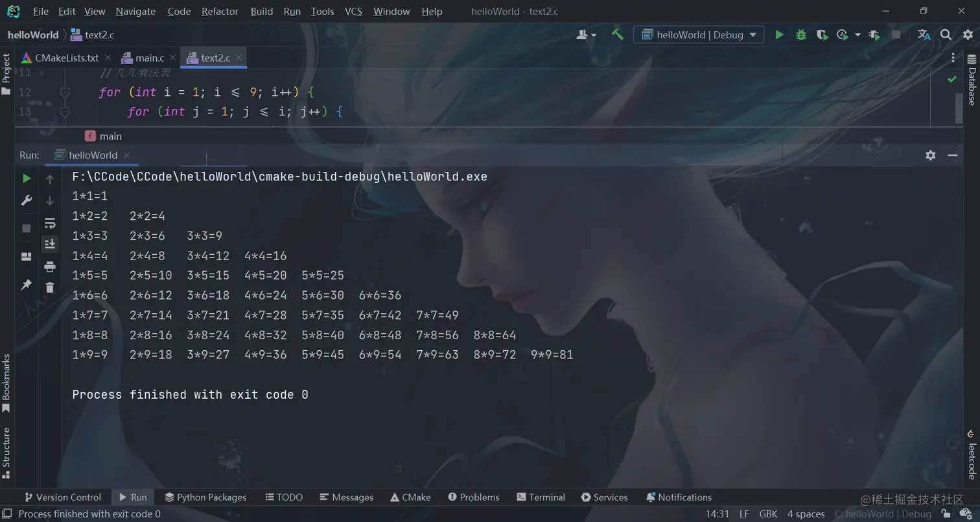Open the Translate icon in toolbar
Image resolution: width=980 pixels, height=522 pixels.
coord(924,34)
